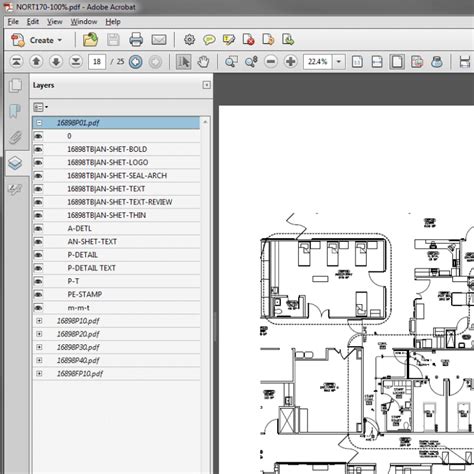Add a sticky note comment
This screenshot has height=474, width=474.
[x=209, y=40]
